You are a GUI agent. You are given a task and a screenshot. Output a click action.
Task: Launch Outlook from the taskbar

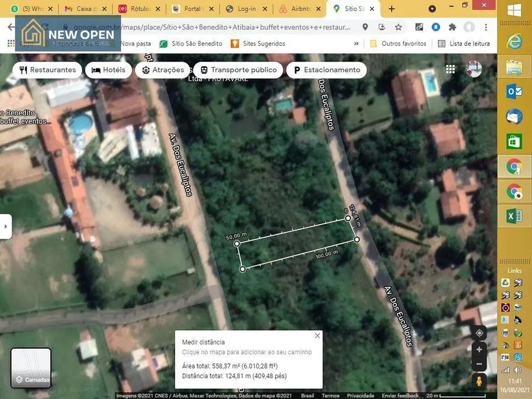click(514, 91)
